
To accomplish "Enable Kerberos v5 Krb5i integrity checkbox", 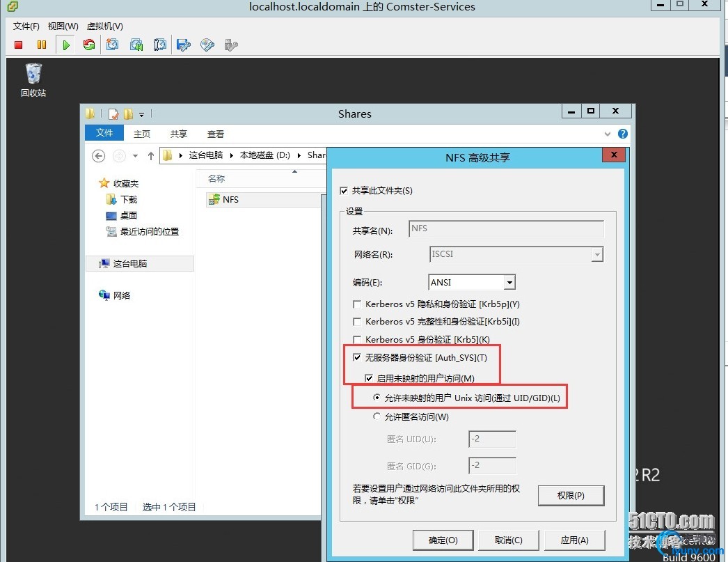I will pos(357,322).
